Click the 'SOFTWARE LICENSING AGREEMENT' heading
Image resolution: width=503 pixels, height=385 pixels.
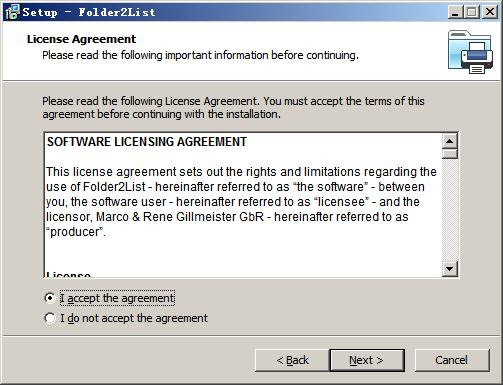(x=147, y=142)
